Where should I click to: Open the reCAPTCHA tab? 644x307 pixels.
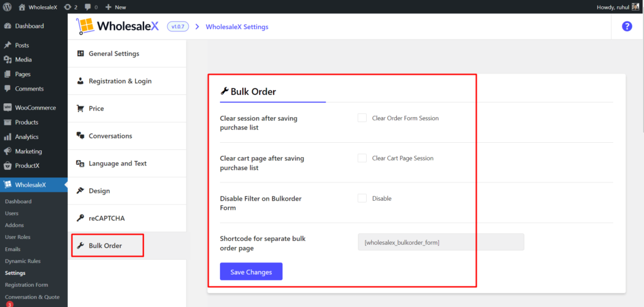click(127, 218)
